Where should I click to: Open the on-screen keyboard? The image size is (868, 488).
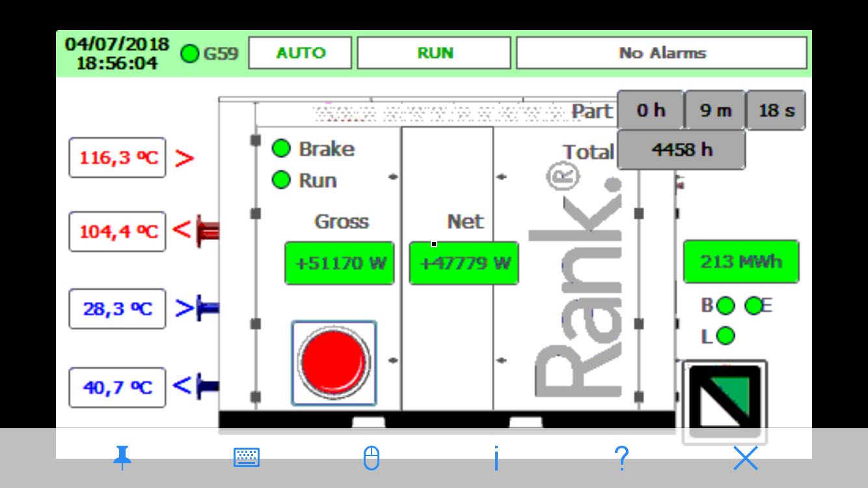(x=246, y=459)
